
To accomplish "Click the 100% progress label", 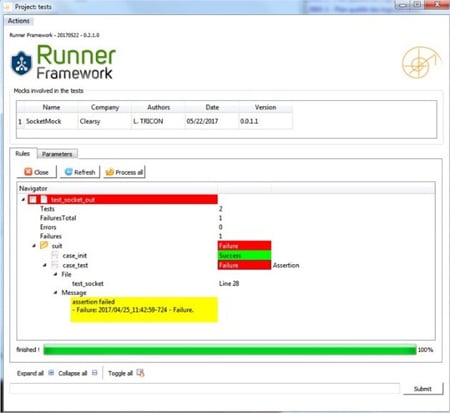I will point(426,350).
